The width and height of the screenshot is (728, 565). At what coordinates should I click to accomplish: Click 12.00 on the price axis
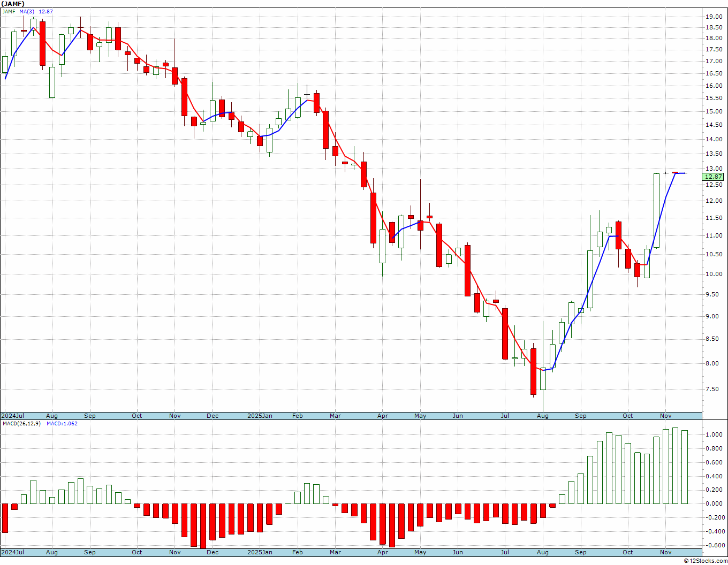click(713, 201)
